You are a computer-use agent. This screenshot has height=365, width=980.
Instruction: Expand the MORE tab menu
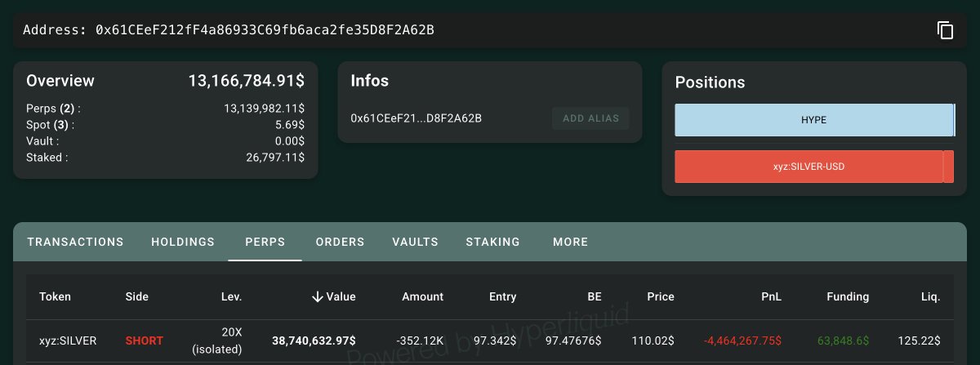(x=570, y=242)
